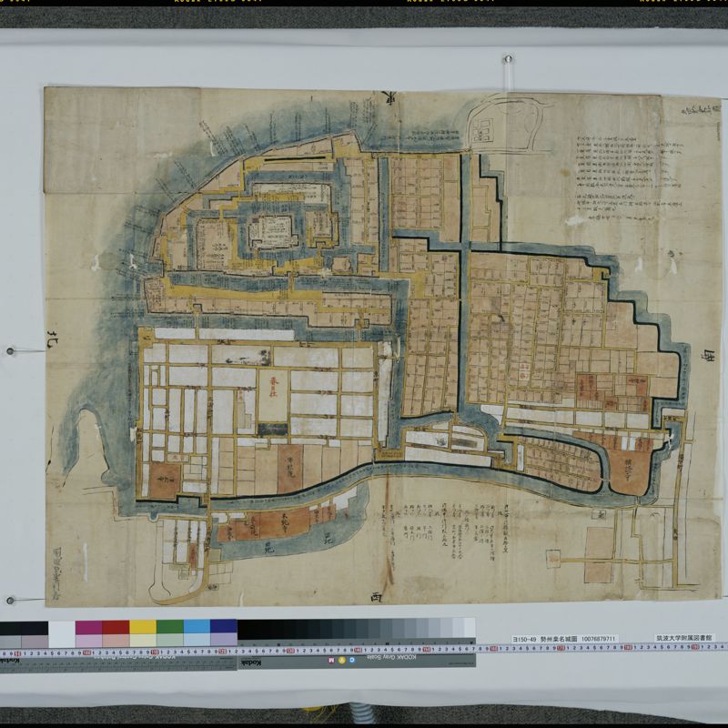This screenshot has height=728, width=728.
Task: Select the red color patch
Action: 116,627
